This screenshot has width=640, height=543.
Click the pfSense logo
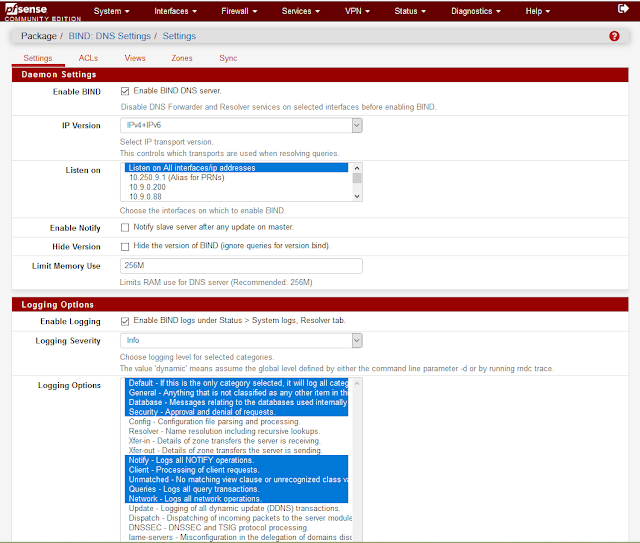32,12
